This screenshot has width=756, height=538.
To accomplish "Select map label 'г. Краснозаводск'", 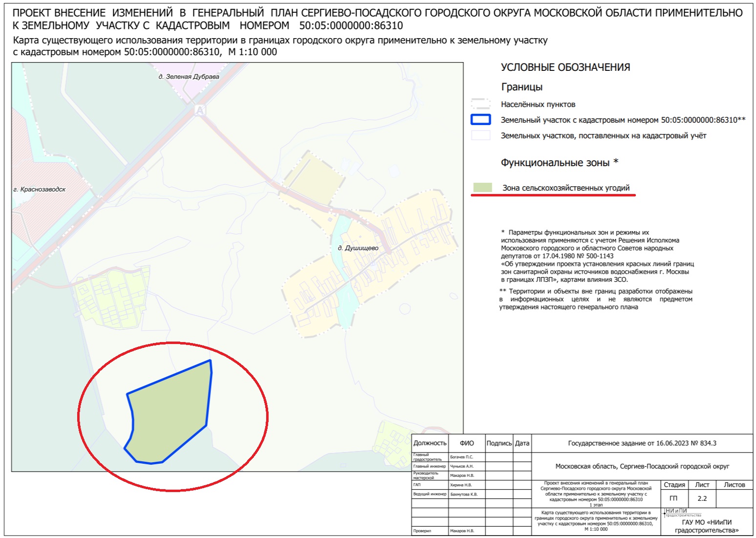I will tap(40, 189).
